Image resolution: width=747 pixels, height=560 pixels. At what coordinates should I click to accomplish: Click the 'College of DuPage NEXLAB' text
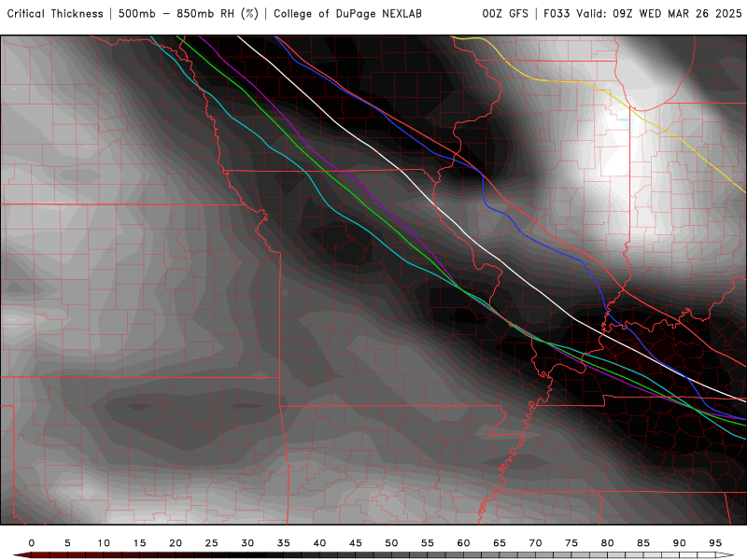tap(347, 14)
